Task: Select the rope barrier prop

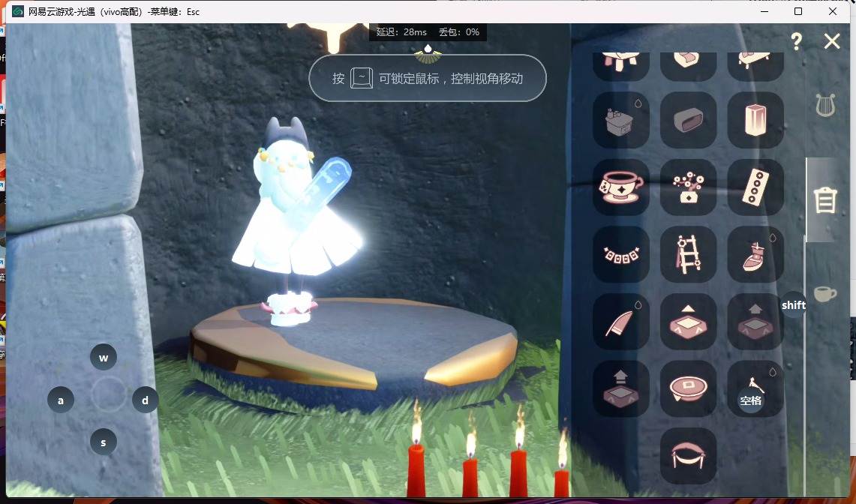Action: [x=688, y=456]
